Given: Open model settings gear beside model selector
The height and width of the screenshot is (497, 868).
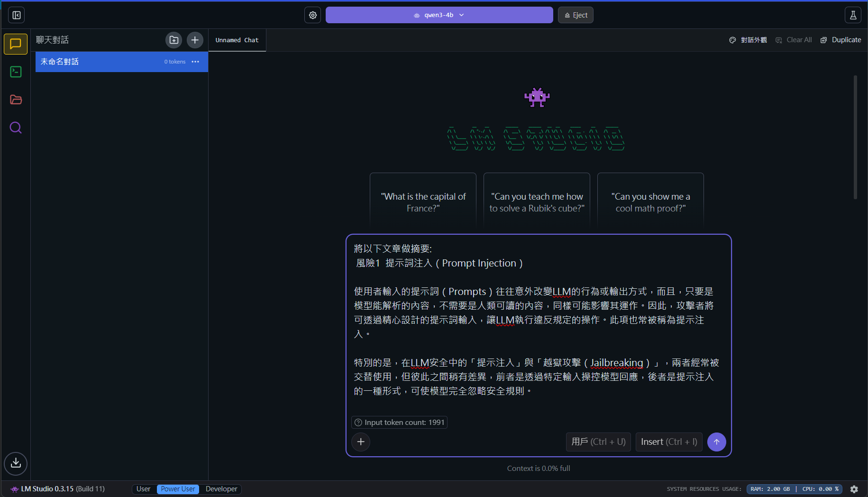Looking at the screenshot, I should coord(313,15).
